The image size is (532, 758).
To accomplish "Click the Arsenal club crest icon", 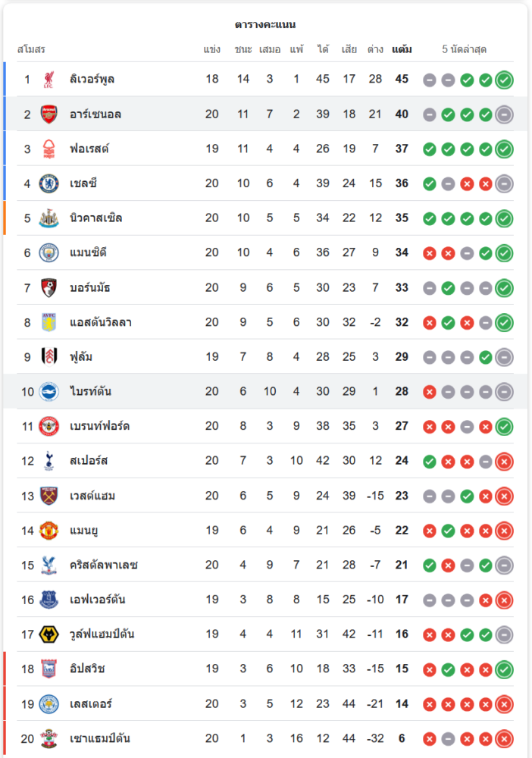I will pyautogui.click(x=49, y=114).
